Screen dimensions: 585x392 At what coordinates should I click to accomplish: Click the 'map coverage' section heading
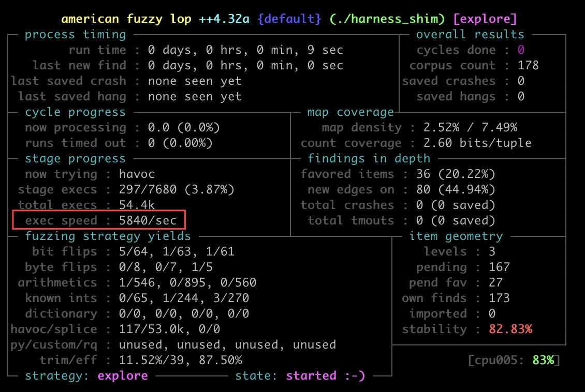(x=350, y=112)
